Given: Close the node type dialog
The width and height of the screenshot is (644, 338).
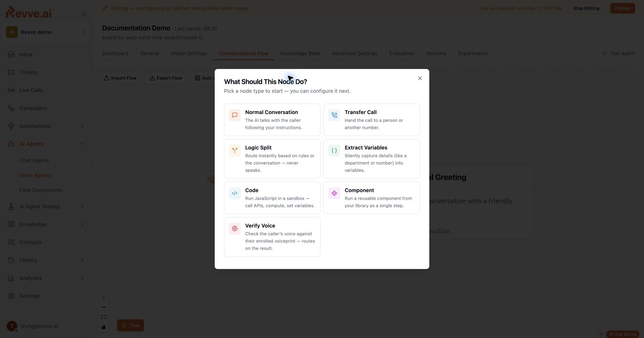Looking at the screenshot, I should tap(420, 78).
